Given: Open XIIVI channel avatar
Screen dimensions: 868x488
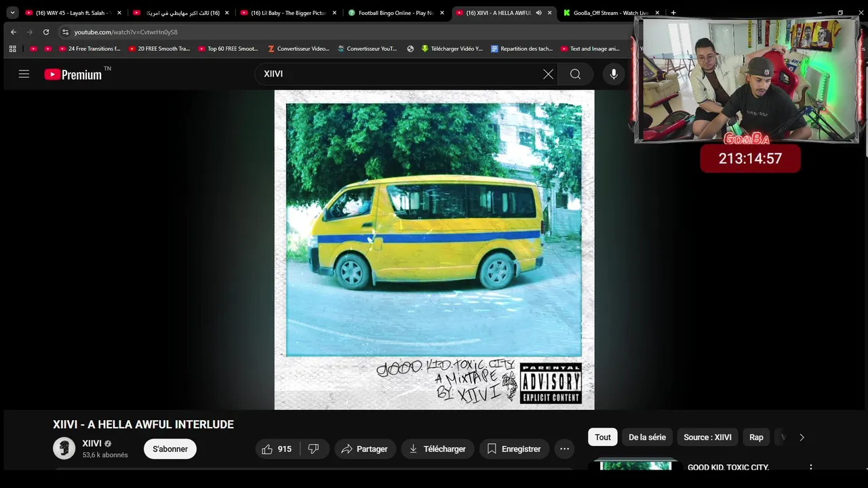Looking at the screenshot, I should click(x=64, y=448).
